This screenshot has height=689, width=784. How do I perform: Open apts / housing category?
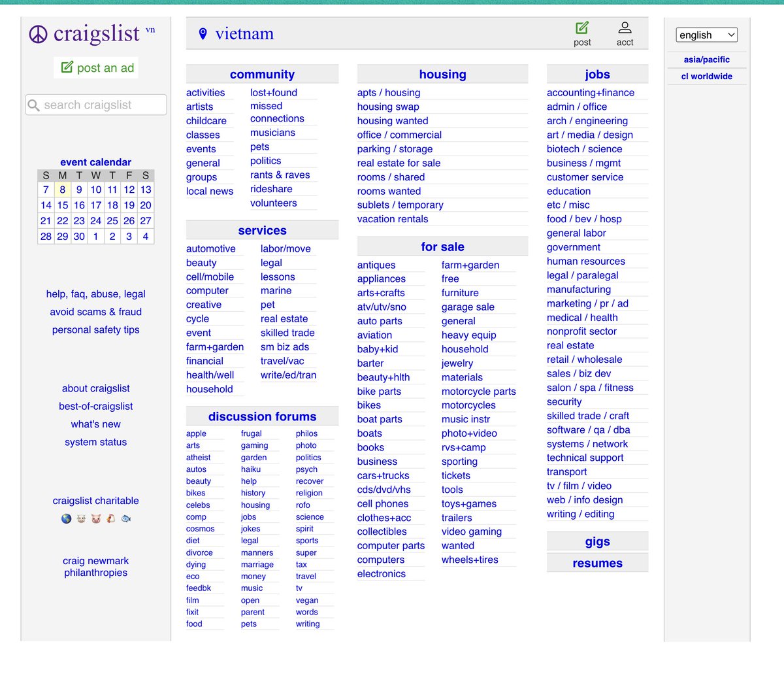click(x=389, y=93)
